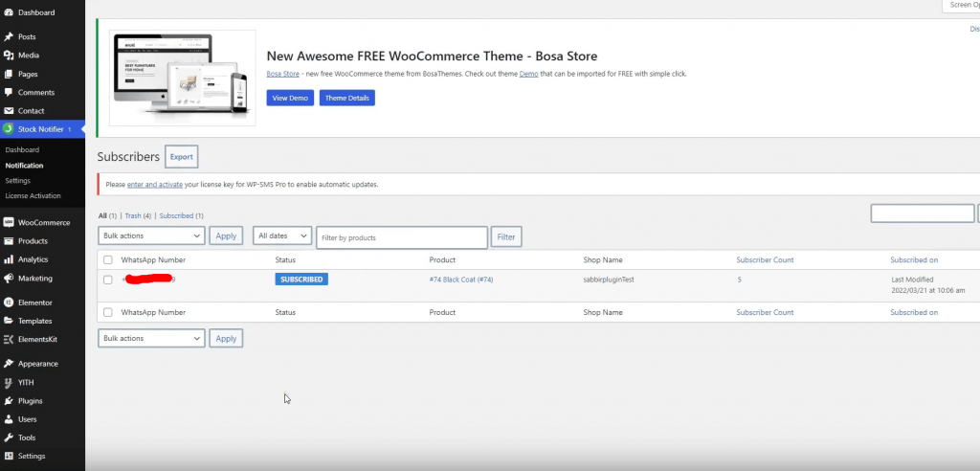
Task: Click the Users person icon
Action: [8, 419]
